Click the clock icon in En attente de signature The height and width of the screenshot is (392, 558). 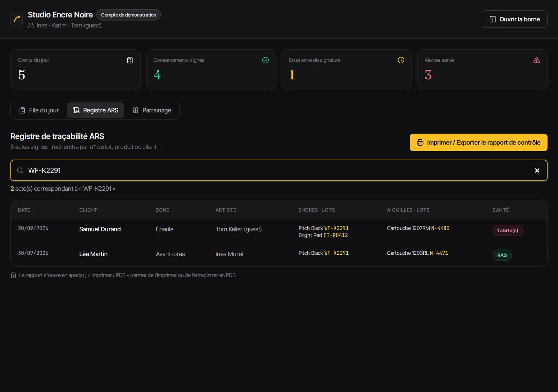[x=401, y=60]
